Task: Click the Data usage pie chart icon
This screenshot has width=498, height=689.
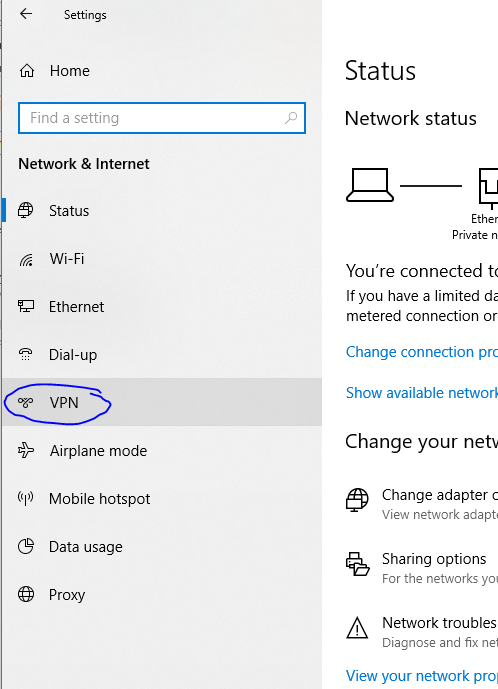Action: click(26, 546)
